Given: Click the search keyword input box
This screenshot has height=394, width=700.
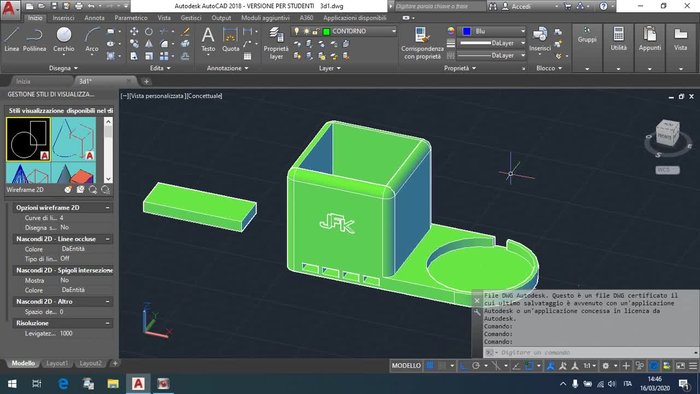Looking at the screenshot, I should 440,6.
